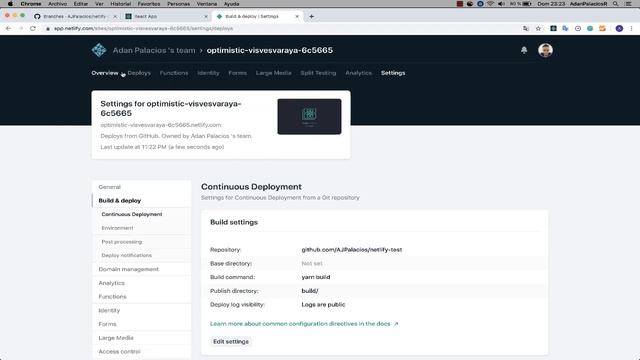640x360 pixels.
Task: Open Analytics in the settings sidebar
Action: point(111,283)
